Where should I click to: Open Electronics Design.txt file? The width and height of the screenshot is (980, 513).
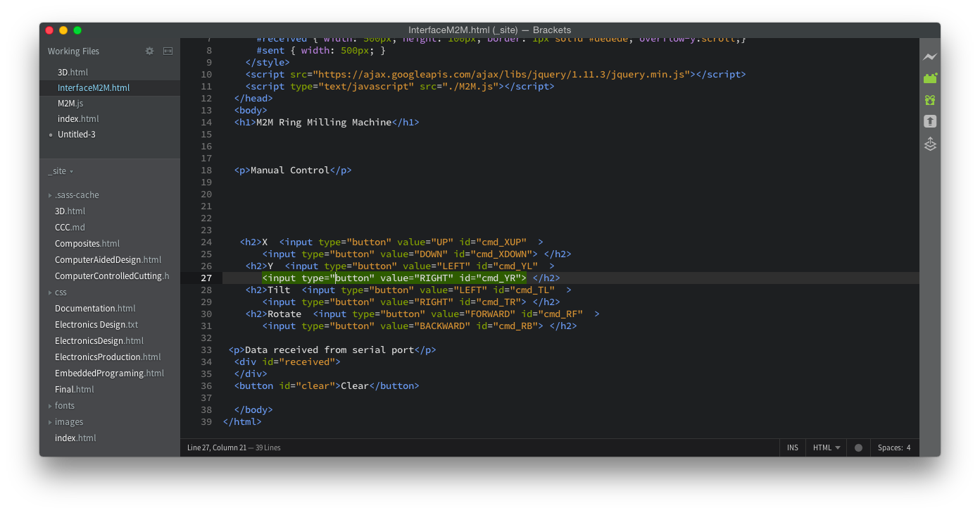click(96, 325)
